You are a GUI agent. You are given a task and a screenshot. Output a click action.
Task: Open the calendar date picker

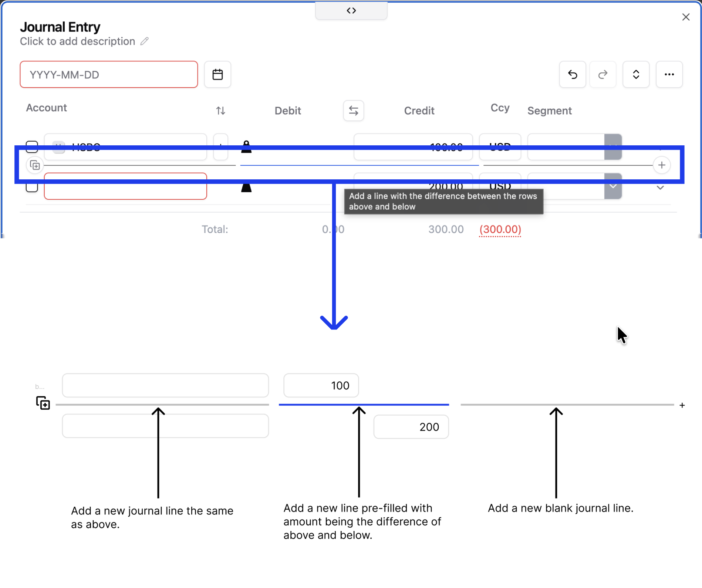[217, 74]
